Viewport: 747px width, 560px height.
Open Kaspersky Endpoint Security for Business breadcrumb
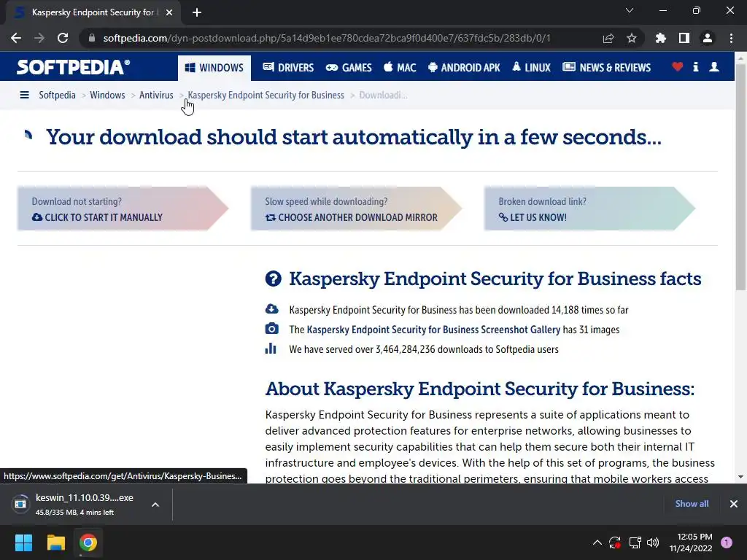tap(266, 96)
